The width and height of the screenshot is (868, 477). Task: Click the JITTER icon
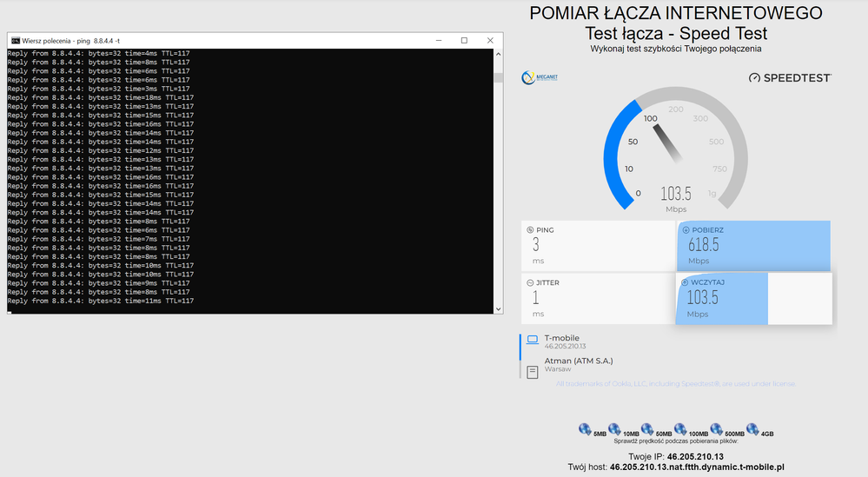530,282
